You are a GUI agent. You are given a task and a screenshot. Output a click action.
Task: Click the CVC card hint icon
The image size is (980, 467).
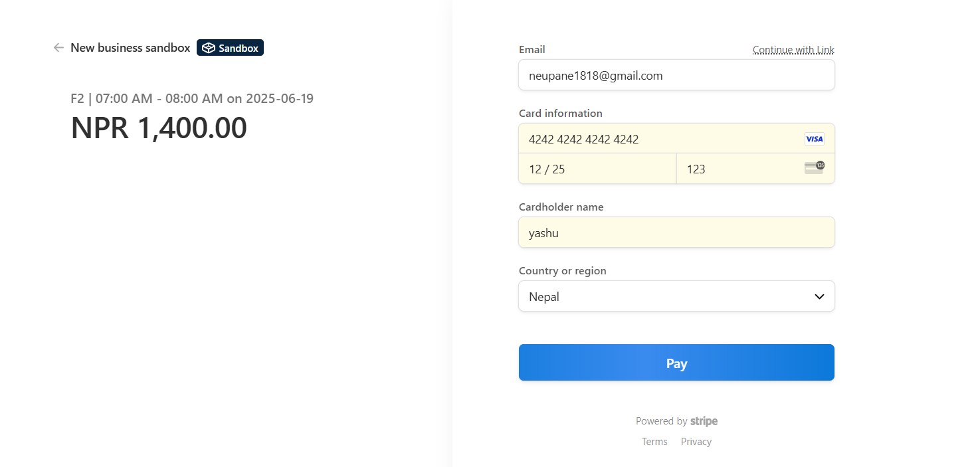[814, 168]
